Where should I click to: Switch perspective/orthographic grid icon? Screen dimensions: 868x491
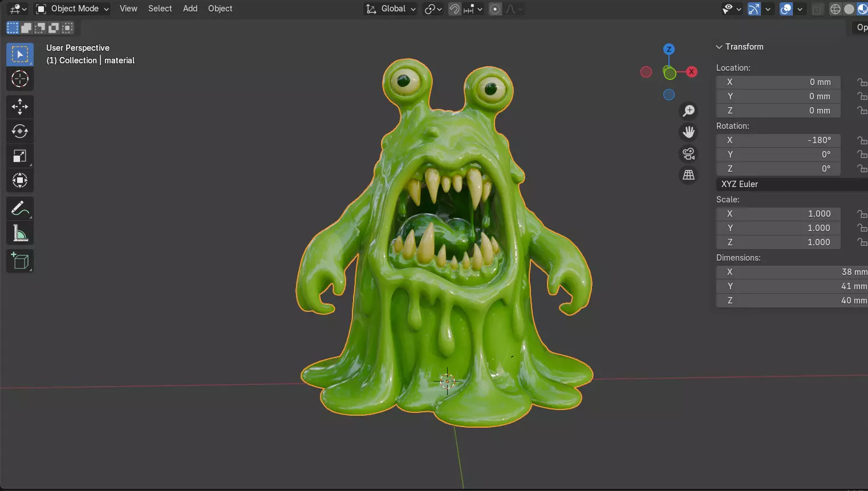[689, 175]
